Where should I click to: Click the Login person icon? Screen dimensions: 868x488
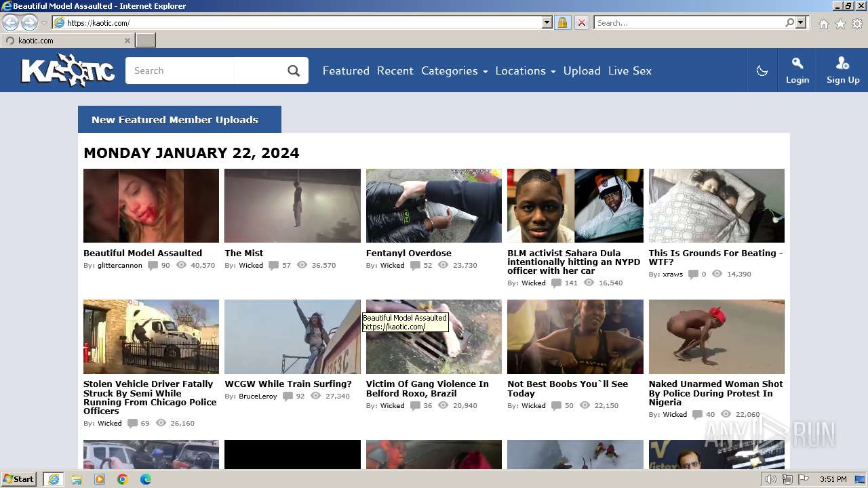point(797,63)
